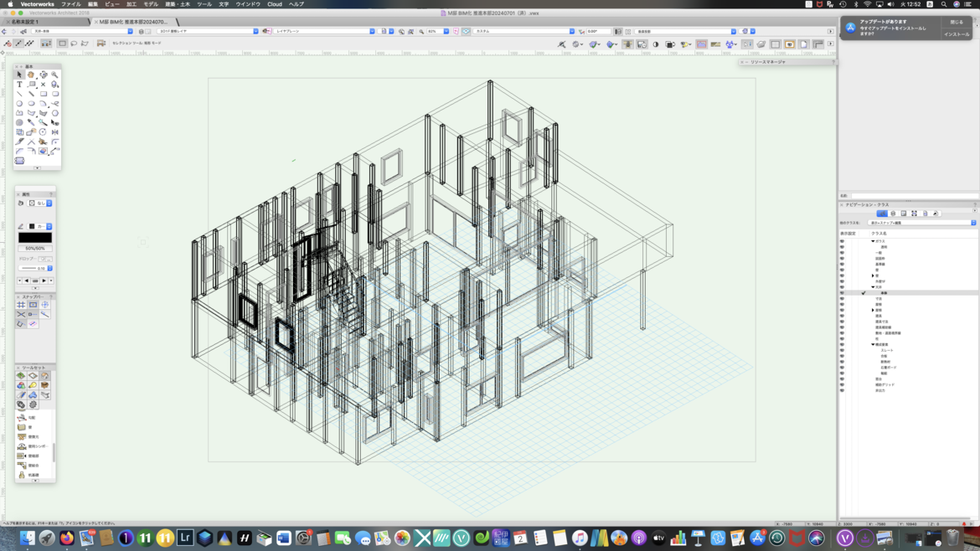The image size is (980, 551).
Task: Click インストール button in update notification
Action: pyautogui.click(x=957, y=34)
